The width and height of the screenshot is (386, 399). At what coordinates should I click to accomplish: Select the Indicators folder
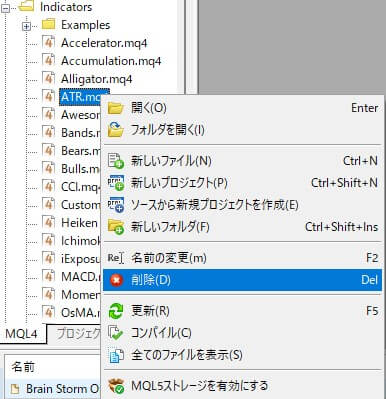coord(66,7)
